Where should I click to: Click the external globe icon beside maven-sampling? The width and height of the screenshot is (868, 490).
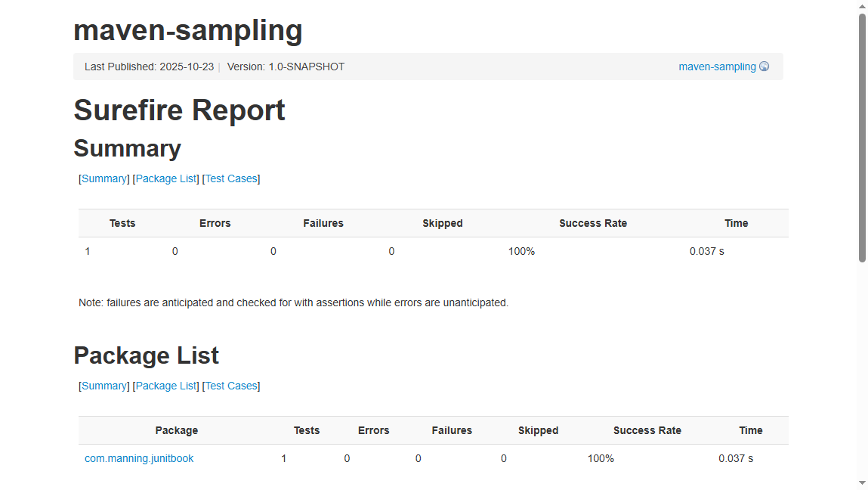(x=764, y=67)
